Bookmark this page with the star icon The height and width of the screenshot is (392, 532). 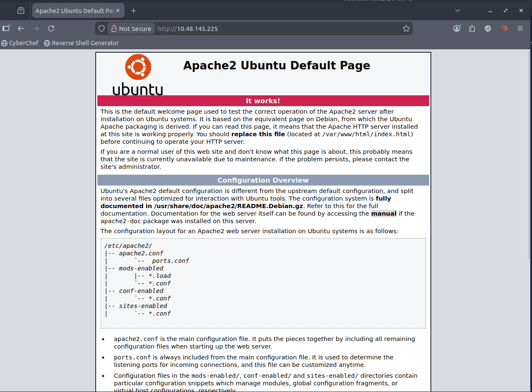coord(406,28)
